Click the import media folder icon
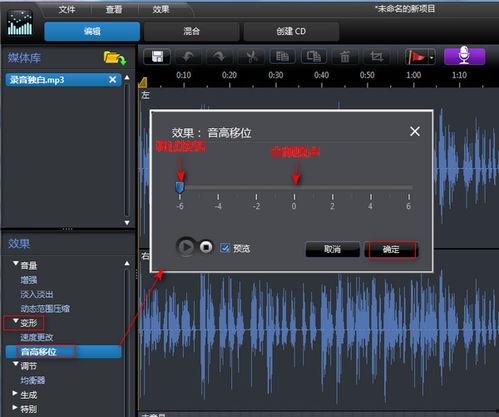Image resolution: width=499 pixels, height=417 pixels. tap(114, 58)
